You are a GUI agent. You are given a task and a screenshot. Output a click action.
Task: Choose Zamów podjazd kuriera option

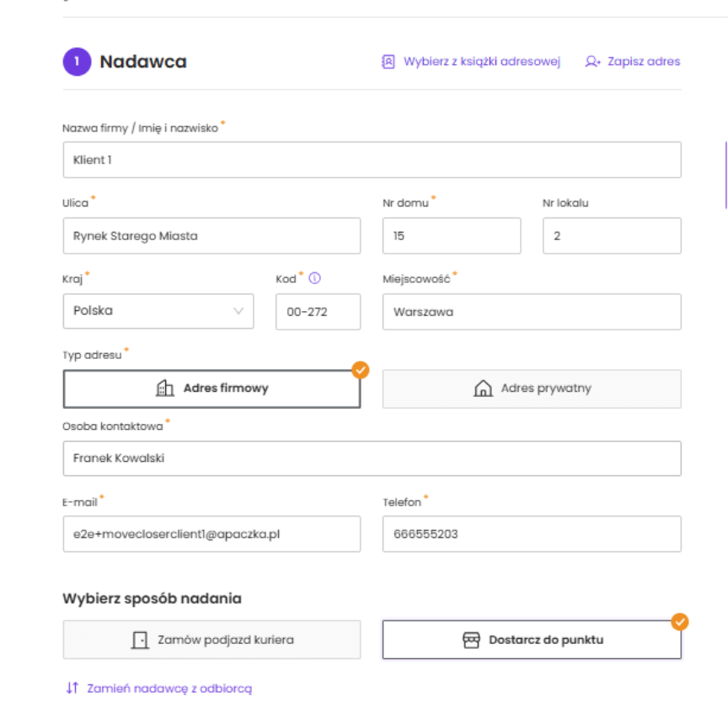(211, 640)
